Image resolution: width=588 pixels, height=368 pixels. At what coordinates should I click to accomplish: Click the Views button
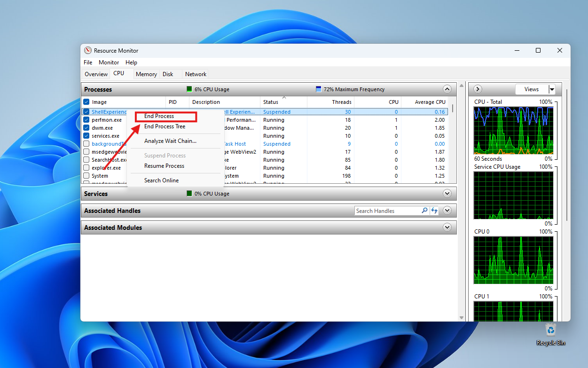[532, 89]
